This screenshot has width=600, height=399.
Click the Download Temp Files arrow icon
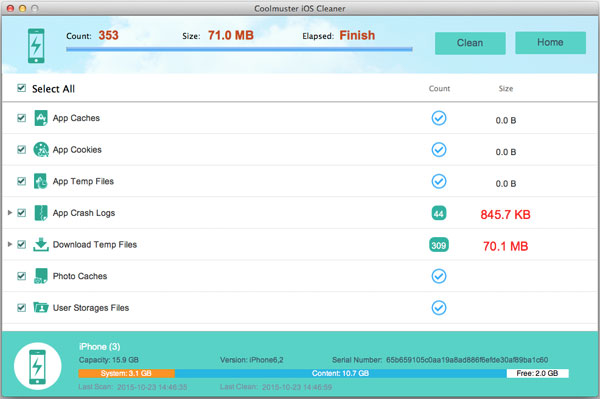coord(41,244)
